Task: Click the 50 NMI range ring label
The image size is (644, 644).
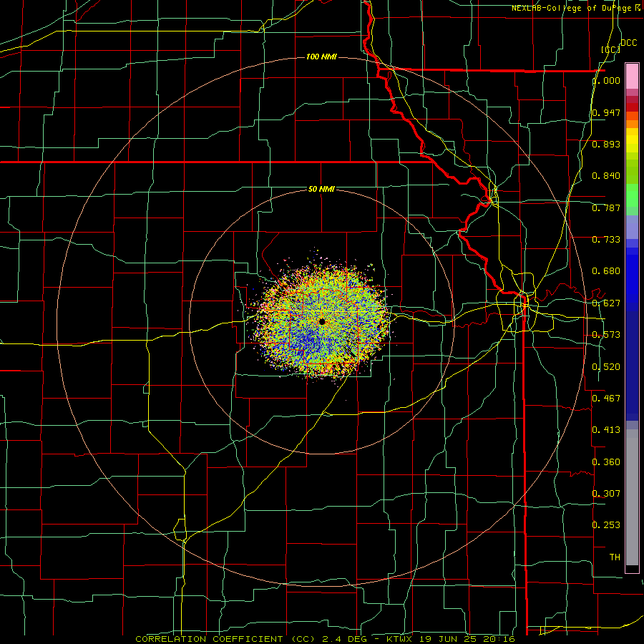Action: point(321,189)
